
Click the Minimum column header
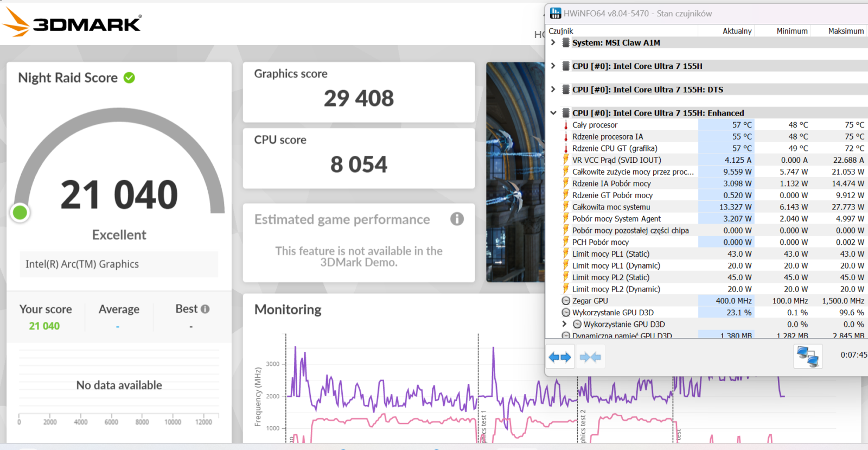pyautogui.click(x=792, y=31)
